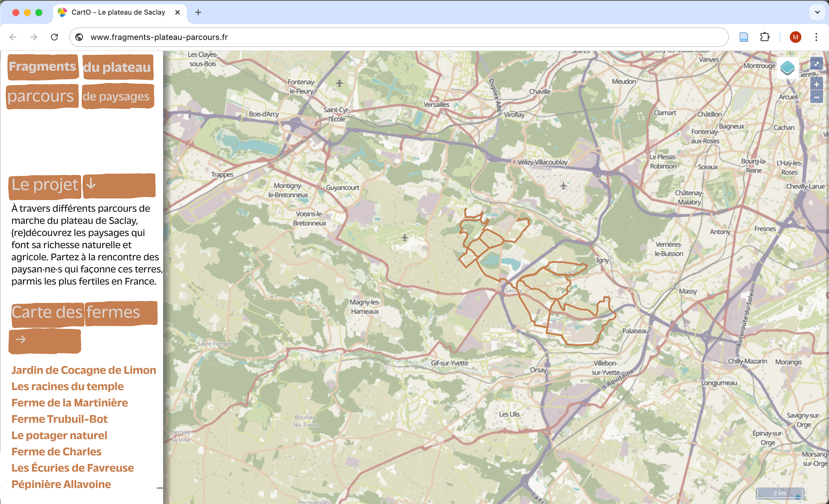Screen dimensions: 829x504
Task: Click the reader mode document icon
Action: tap(744, 37)
